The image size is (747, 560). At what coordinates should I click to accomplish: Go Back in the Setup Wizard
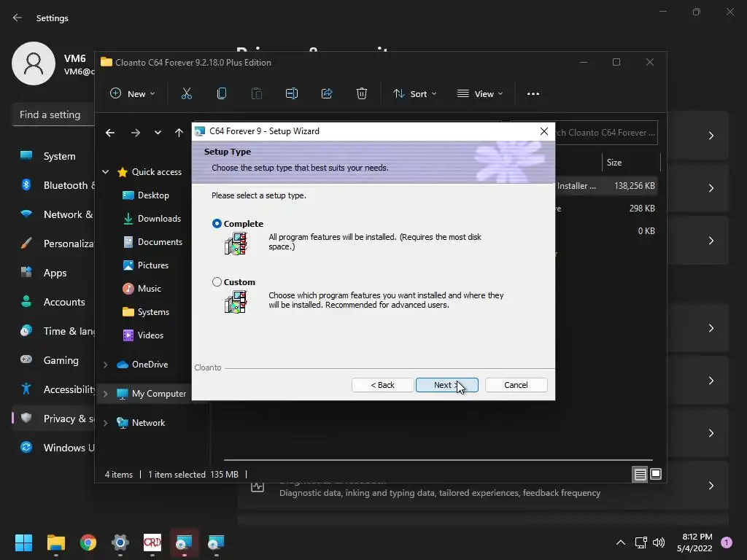tap(382, 385)
